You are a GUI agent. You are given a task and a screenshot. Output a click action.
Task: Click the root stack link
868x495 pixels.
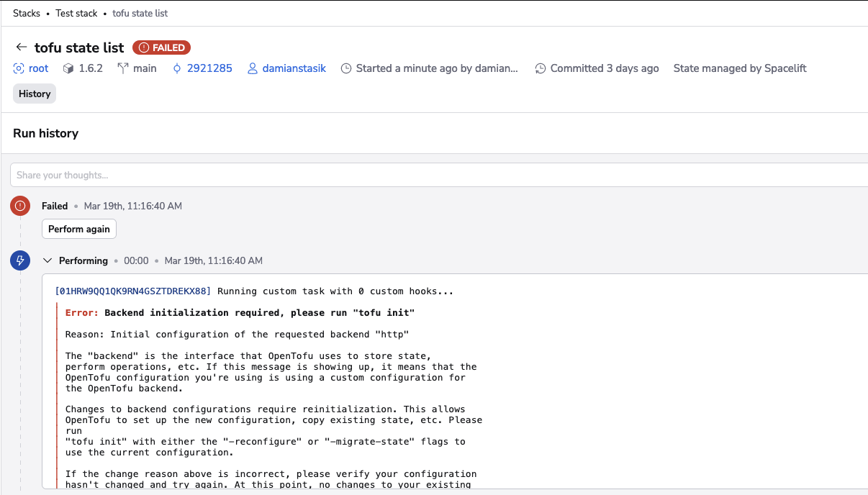pyautogui.click(x=37, y=68)
